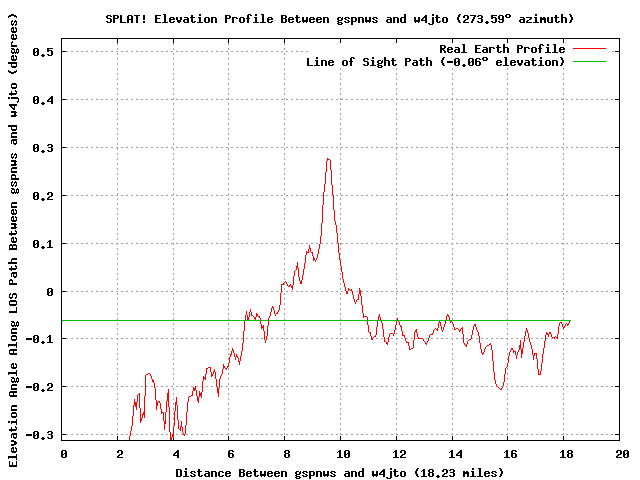Screen dimensions: 640x480
Task: Click the red profile's highest peak near 9.5 miles
Action: (329, 160)
